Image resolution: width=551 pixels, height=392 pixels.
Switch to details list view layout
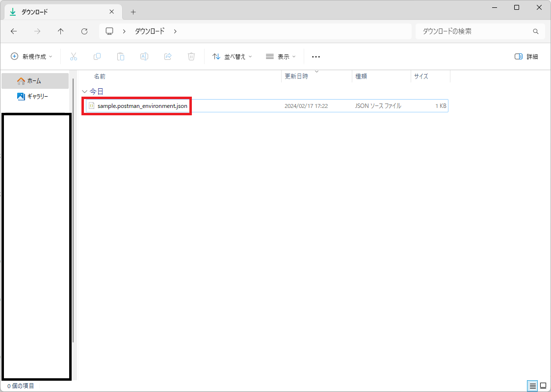pyautogui.click(x=532, y=386)
